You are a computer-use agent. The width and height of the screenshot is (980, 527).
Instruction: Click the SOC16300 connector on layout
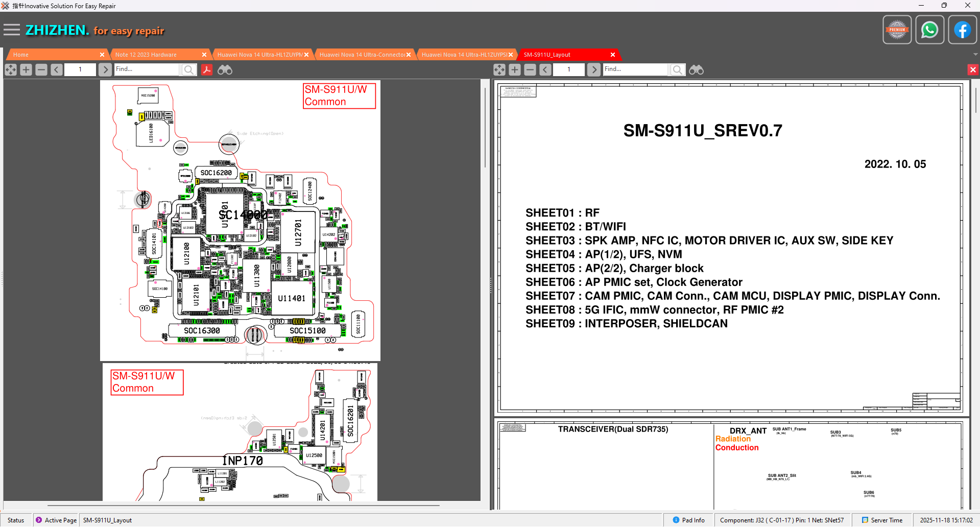(x=202, y=331)
